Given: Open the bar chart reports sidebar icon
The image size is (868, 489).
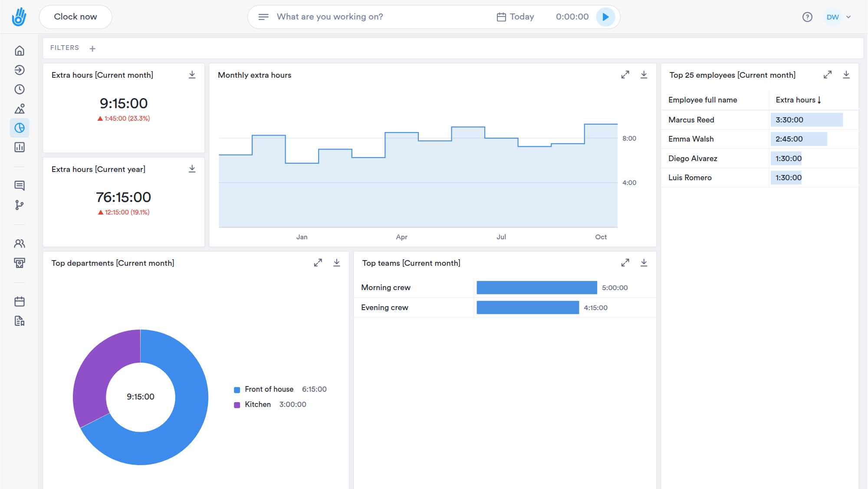Looking at the screenshot, I should (x=20, y=147).
